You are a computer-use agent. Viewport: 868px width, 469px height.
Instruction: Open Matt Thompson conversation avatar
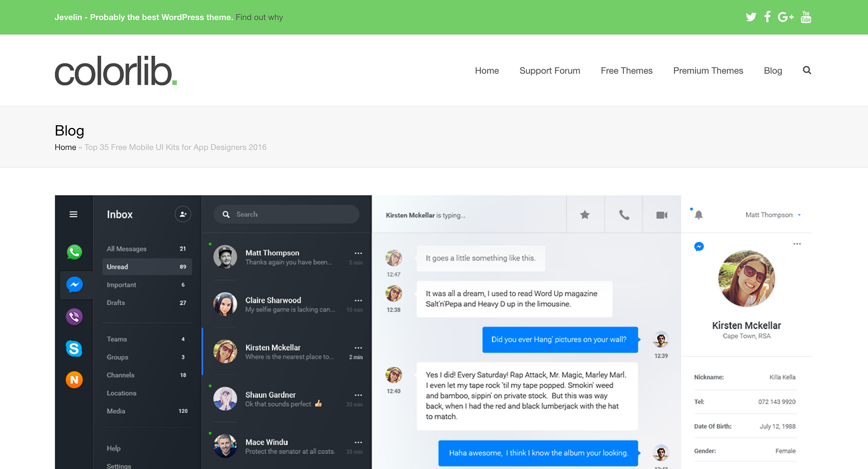pyautogui.click(x=225, y=257)
